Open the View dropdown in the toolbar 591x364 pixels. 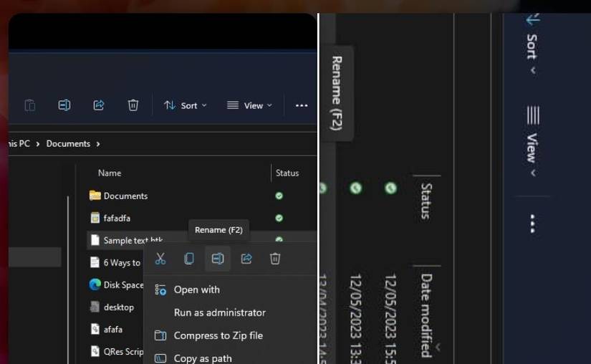tap(249, 105)
